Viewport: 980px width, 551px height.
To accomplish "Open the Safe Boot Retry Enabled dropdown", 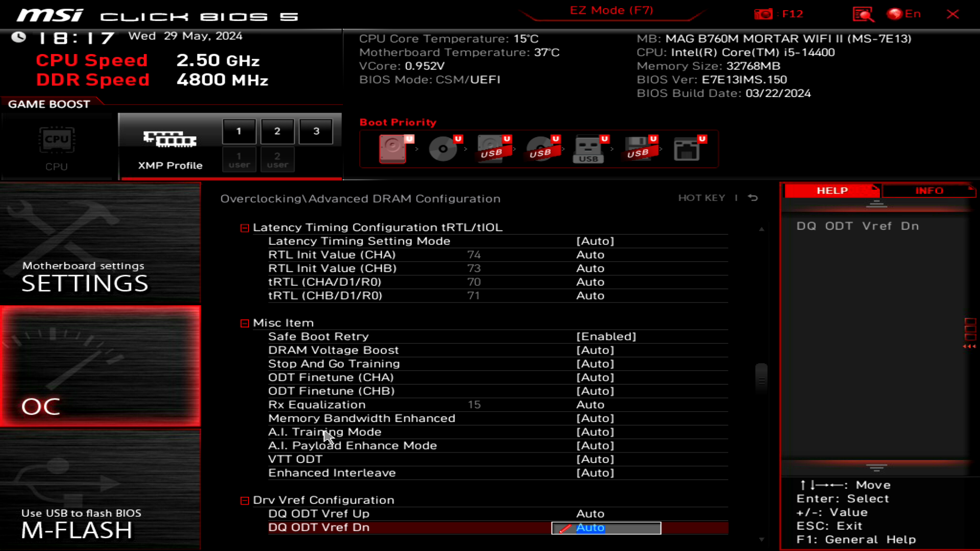I will [x=606, y=337].
